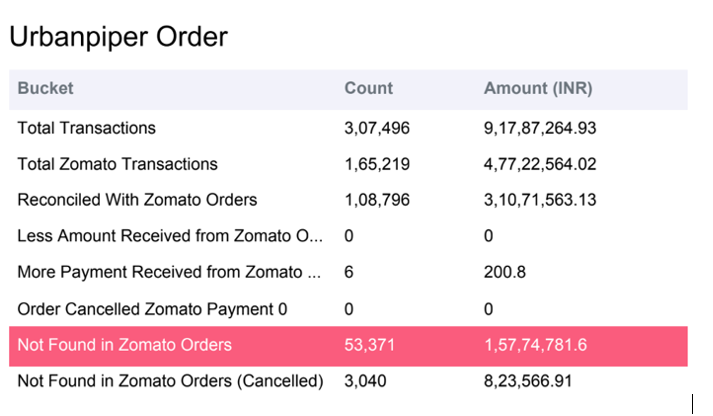Click amount 1,57,74,781.6
The width and height of the screenshot is (713, 416).
535,346
